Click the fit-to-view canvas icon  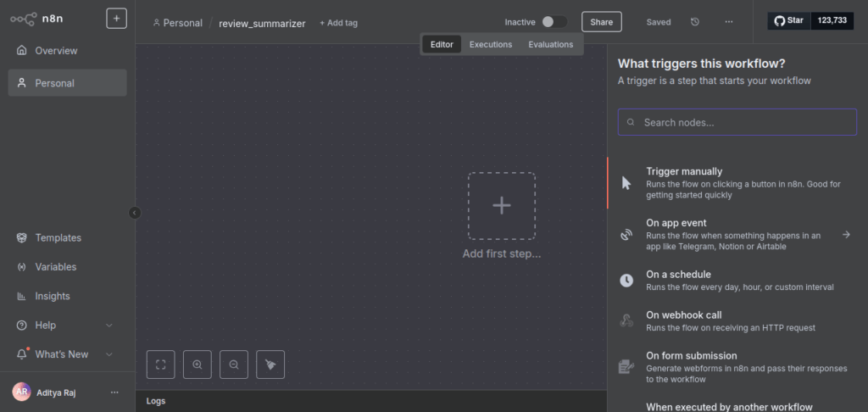160,365
